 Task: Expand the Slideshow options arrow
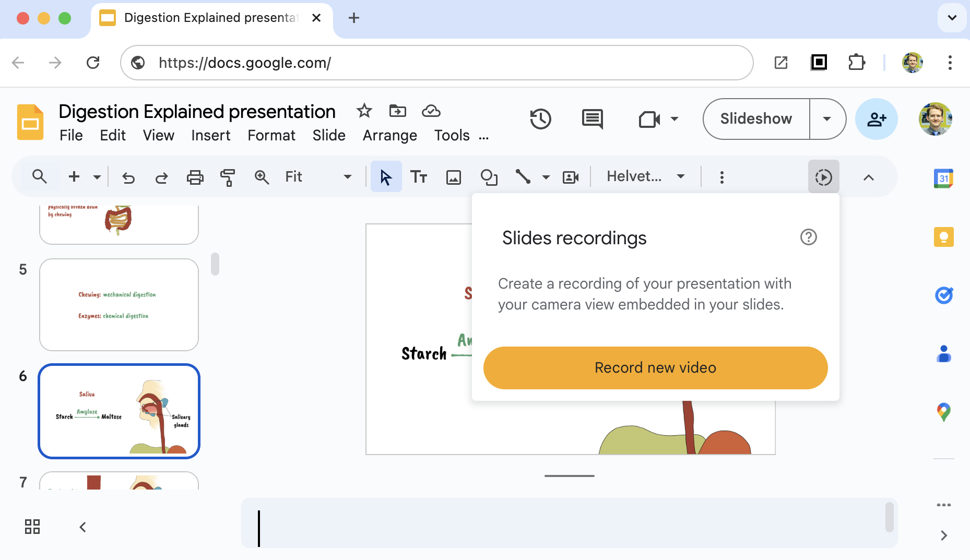pos(827,119)
